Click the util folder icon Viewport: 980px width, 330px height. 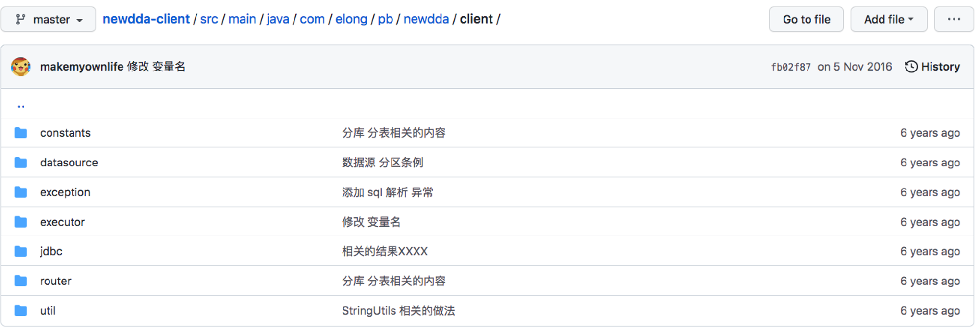point(21,311)
